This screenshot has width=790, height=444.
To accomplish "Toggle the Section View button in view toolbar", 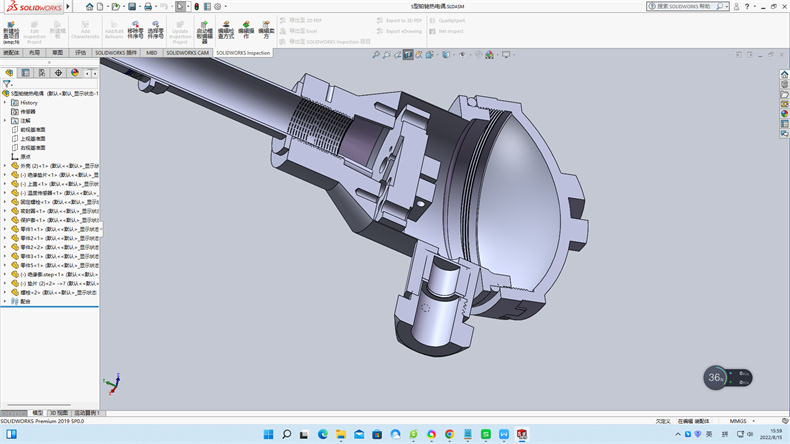I will point(408,55).
